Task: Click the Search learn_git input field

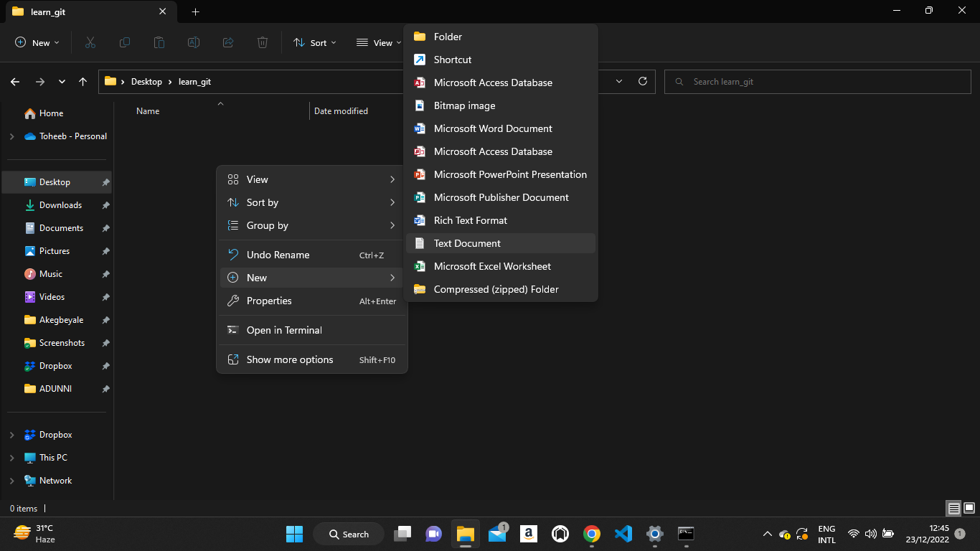Action: (818, 82)
